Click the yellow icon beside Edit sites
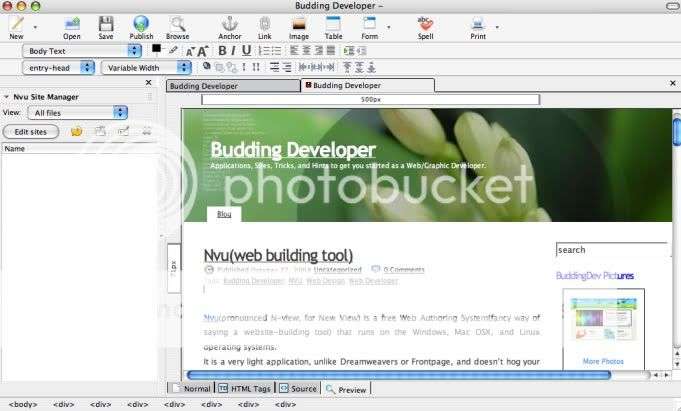 76,131
